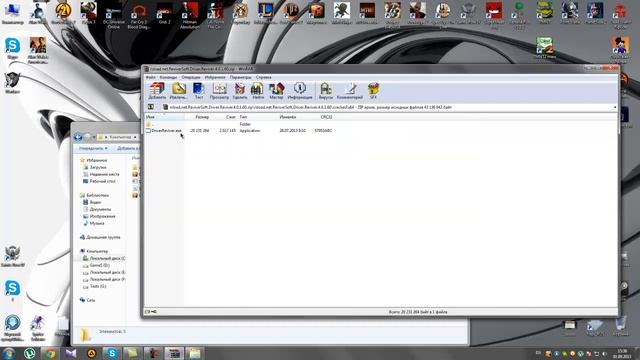Select Избранное in Explorer navigation pane
This screenshot has width=640, height=360.
click(x=93, y=160)
